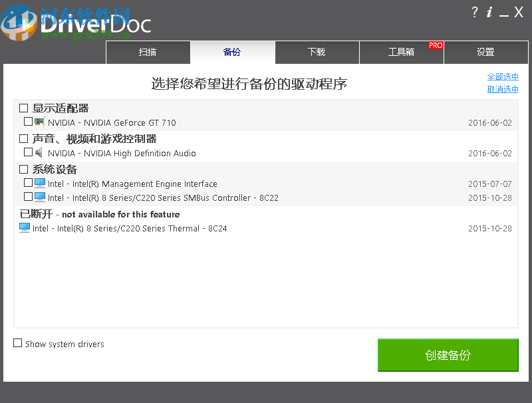Open the 下载 tab
This screenshot has height=403, width=532.
[317, 52]
